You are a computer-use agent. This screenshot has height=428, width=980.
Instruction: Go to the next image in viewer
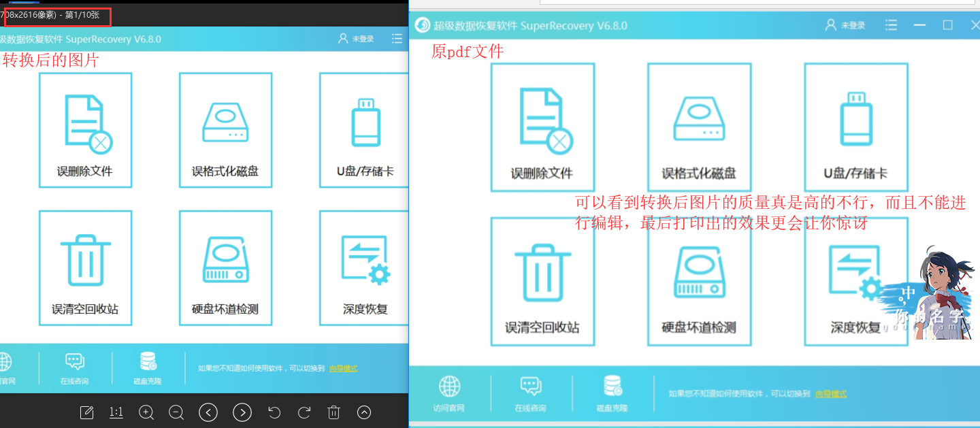pos(242,412)
